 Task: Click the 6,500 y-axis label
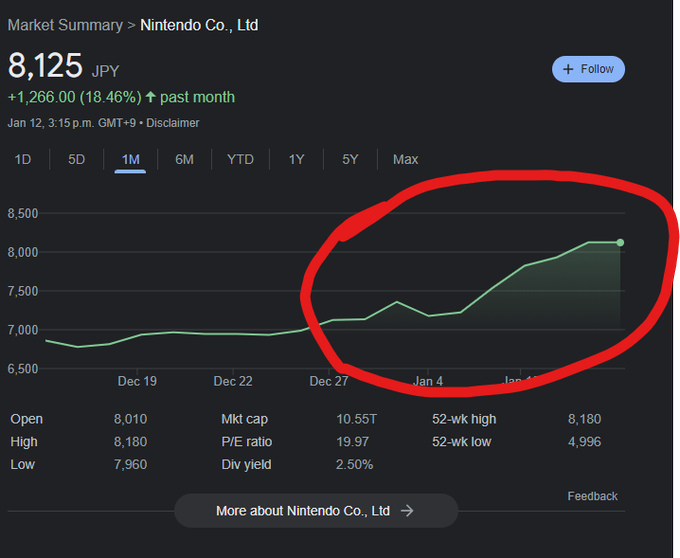tap(23, 369)
